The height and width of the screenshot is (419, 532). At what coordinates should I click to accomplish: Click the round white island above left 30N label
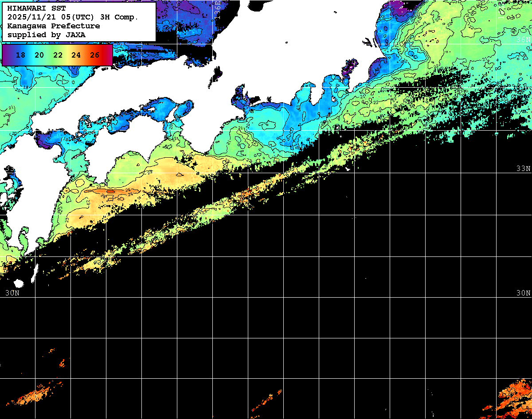tap(19, 283)
